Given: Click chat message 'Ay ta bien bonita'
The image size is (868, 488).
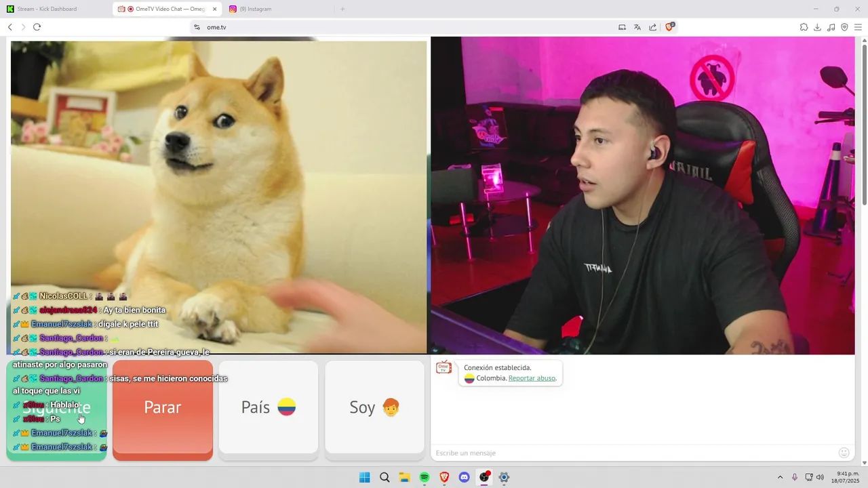Looking at the screenshot, I should click(134, 310).
